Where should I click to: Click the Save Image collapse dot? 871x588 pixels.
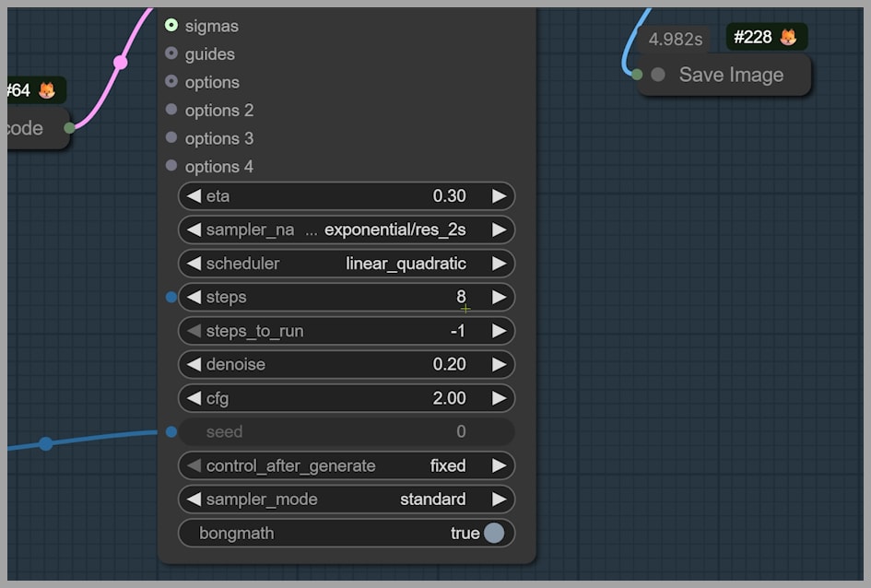point(658,75)
